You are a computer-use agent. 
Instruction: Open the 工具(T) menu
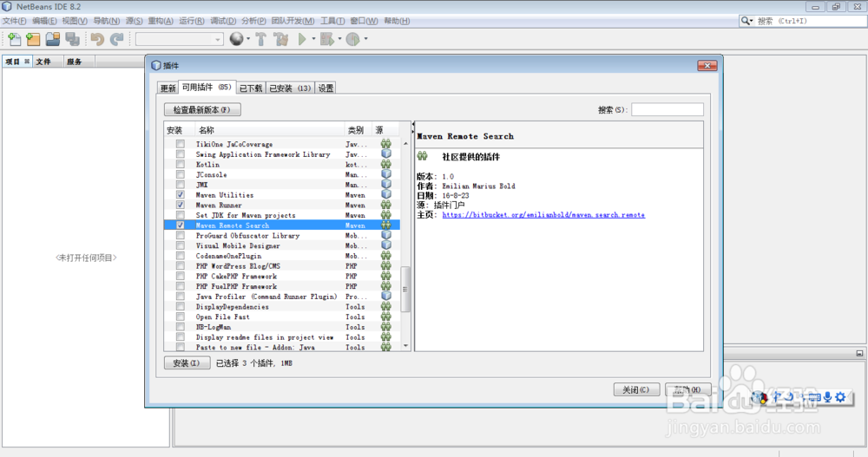pos(332,21)
